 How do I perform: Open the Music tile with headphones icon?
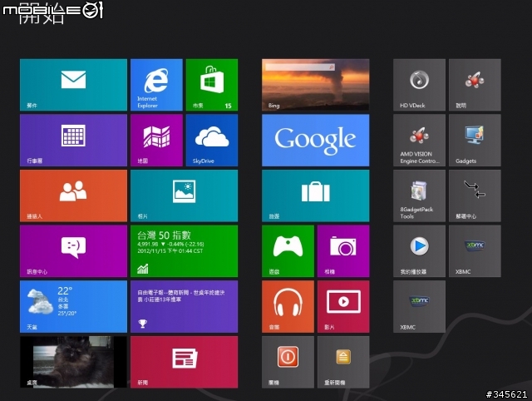click(x=288, y=307)
